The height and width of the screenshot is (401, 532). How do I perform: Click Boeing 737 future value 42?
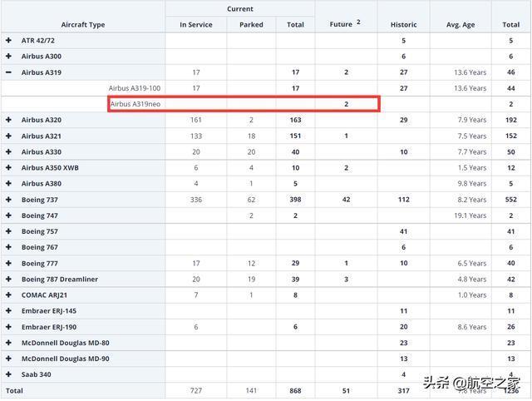coord(346,200)
